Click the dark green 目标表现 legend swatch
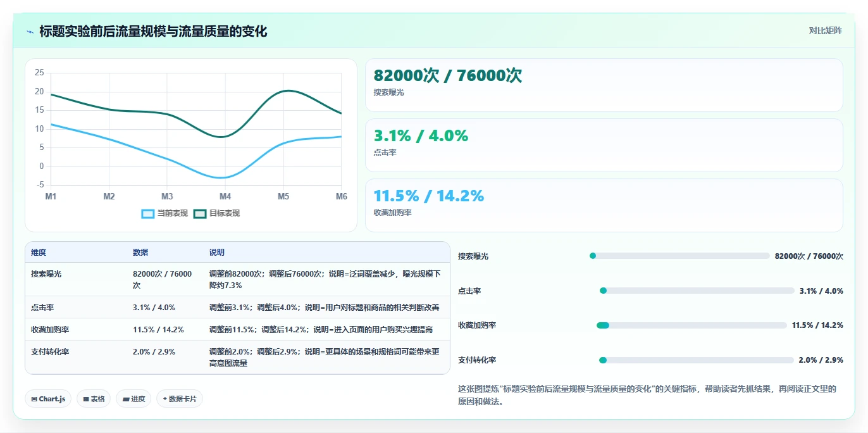Image resolution: width=868 pixels, height=433 pixels. point(200,213)
